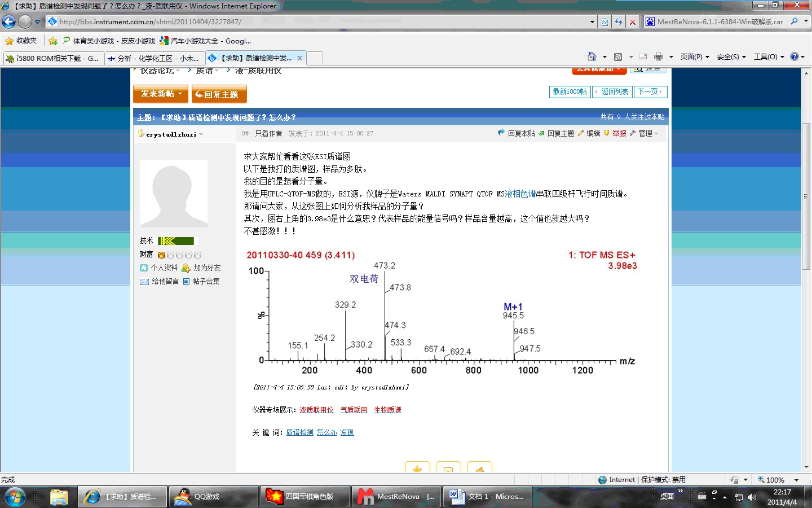Open Windows Explorer from taskbar
Image resolution: width=812 pixels, height=508 pixels.
(59, 497)
